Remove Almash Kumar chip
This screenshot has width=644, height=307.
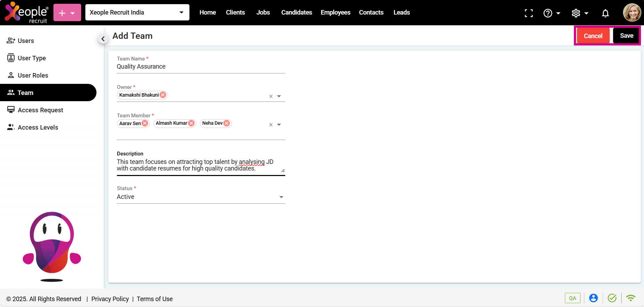click(x=191, y=123)
